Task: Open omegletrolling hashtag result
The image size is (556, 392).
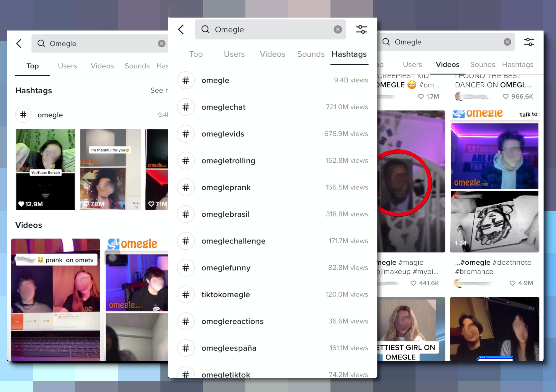Action: (228, 161)
